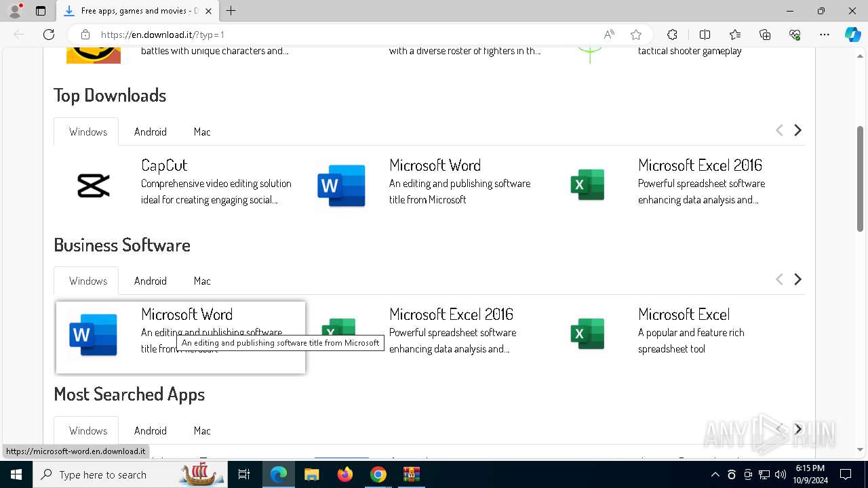Click the 'A popular and feature rich spreadsheet tool' description
The height and width of the screenshot is (488, 868).
[x=691, y=341]
